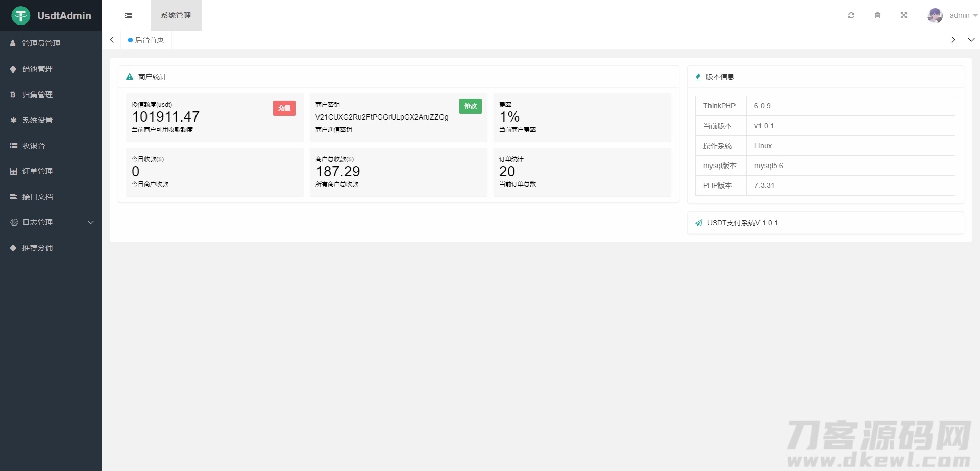Toggle fullscreen with the expand icon

[x=904, y=15]
